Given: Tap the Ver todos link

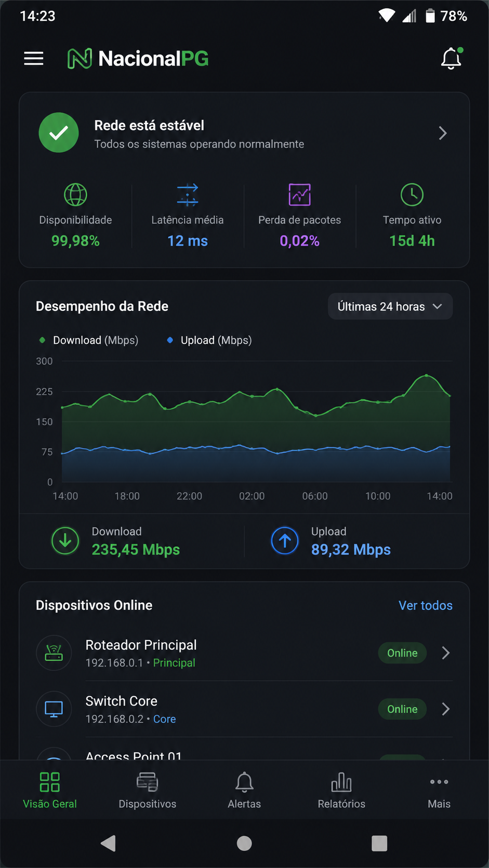Looking at the screenshot, I should point(426,606).
